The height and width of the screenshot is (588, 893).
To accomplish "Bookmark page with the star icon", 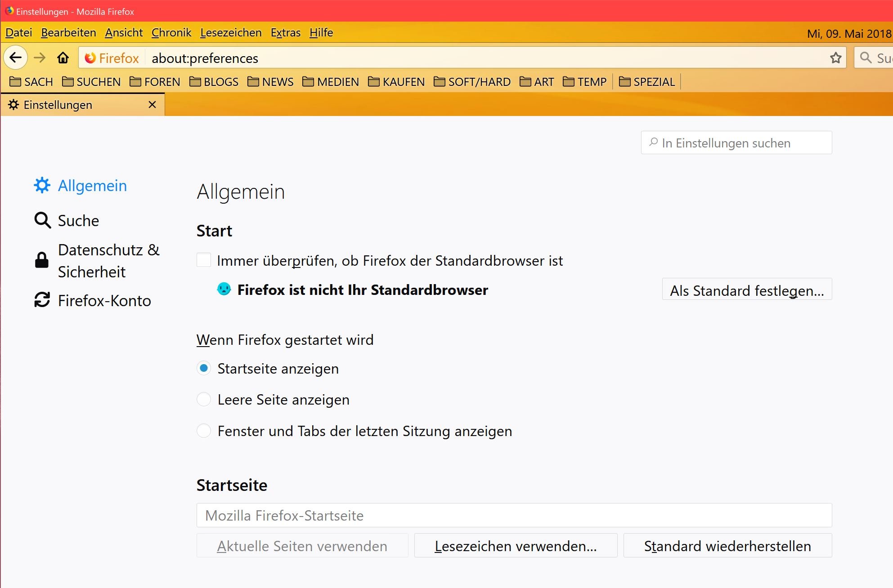I will click(835, 58).
